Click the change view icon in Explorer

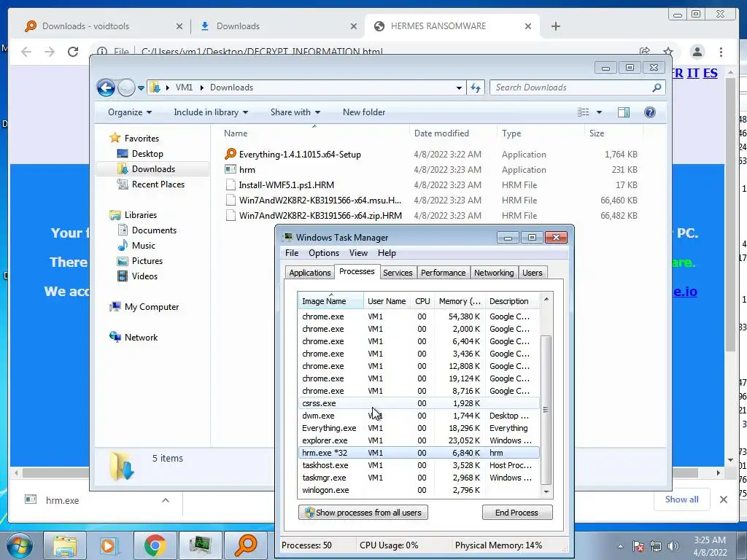[584, 112]
